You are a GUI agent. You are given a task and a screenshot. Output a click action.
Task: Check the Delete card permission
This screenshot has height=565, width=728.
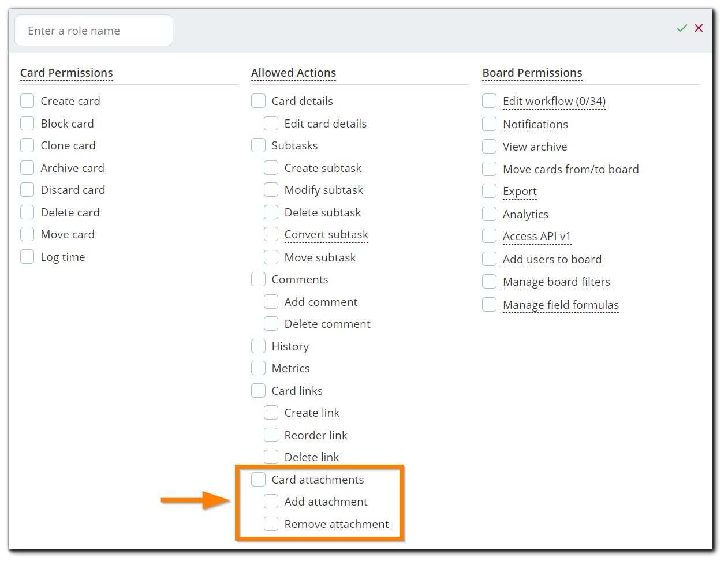tap(27, 212)
